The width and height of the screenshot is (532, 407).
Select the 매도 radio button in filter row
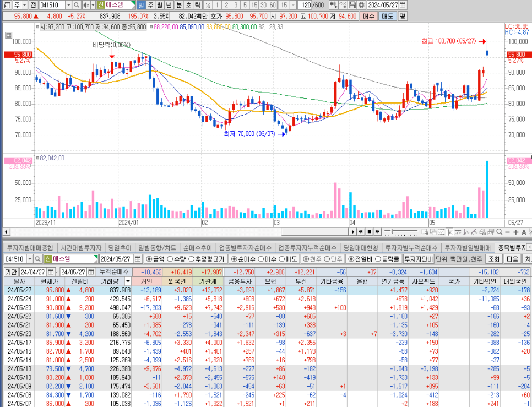(281, 259)
